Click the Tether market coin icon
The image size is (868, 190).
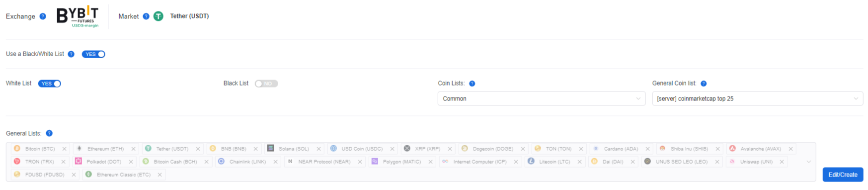click(x=158, y=16)
